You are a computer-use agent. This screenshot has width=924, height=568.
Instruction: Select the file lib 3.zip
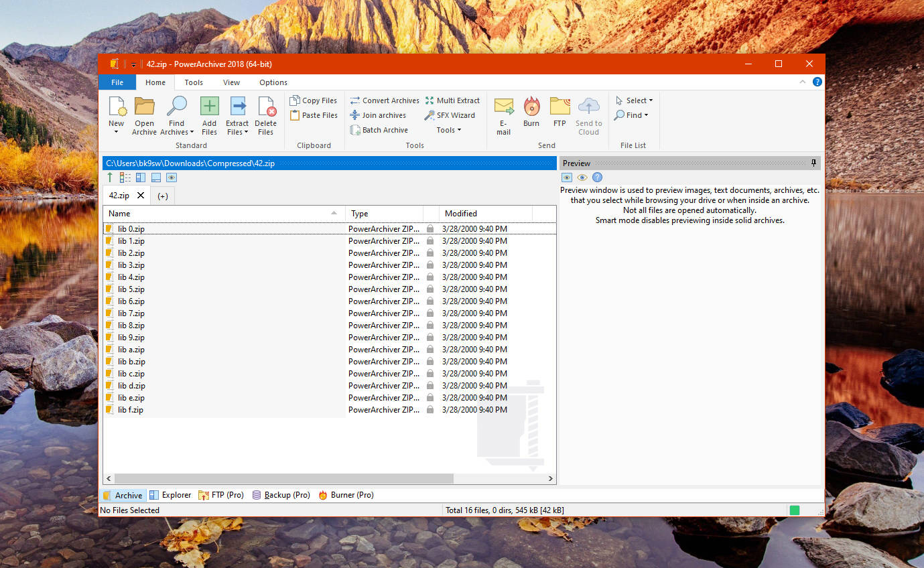(x=131, y=265)
